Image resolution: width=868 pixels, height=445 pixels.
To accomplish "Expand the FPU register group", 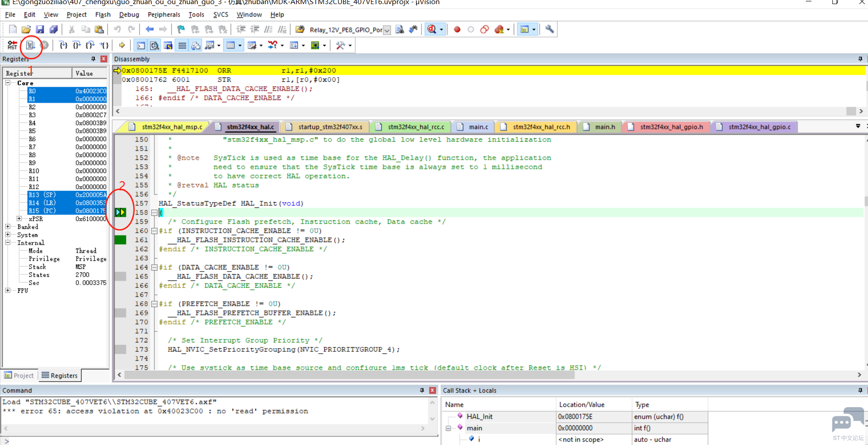I will coord(8,290).
